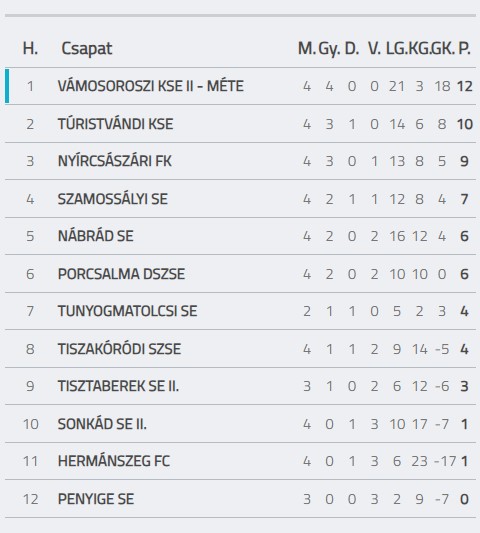This screenshot has height=533, width=480.
Task: Click the -17 goal difference of HERMÁNSZEG FC
Action: [x=445, y=462]
